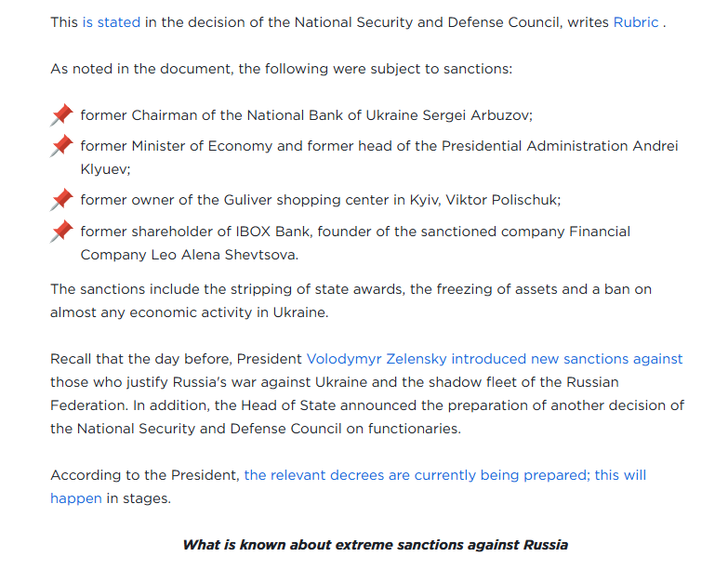Click the pushpin icon beside Sergei Arbuzov
Image resolution: width=728 pixels, height=570 pixels.
tap(61, 115)
